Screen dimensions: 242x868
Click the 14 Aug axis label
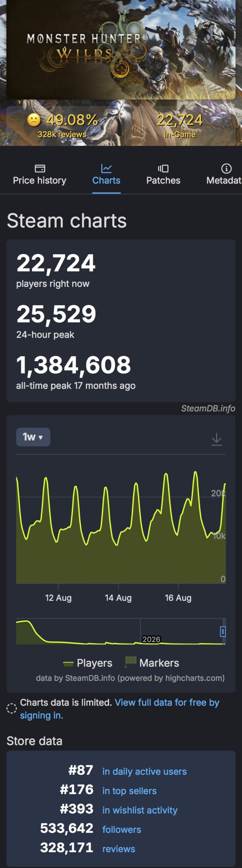coord(118,598)
